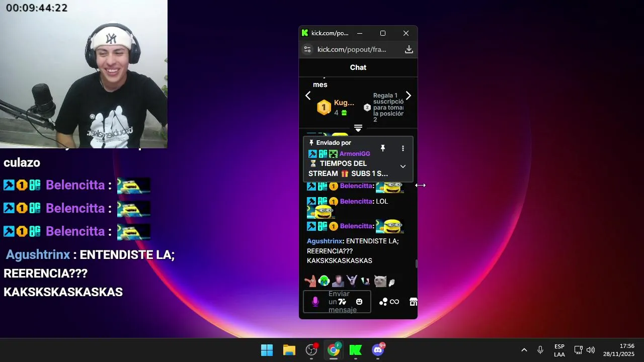Click the minion emote below LOL message
Screen dimensions: 644x362
(320, 212)
